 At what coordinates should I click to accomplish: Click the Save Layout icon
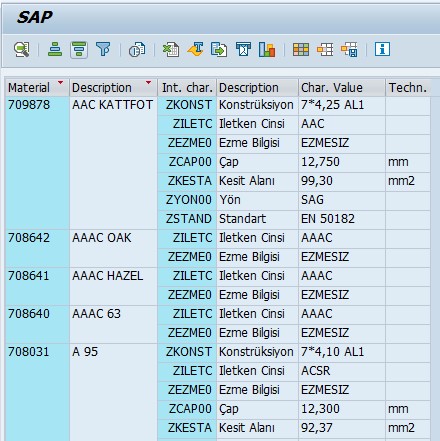tap(349, 50)
